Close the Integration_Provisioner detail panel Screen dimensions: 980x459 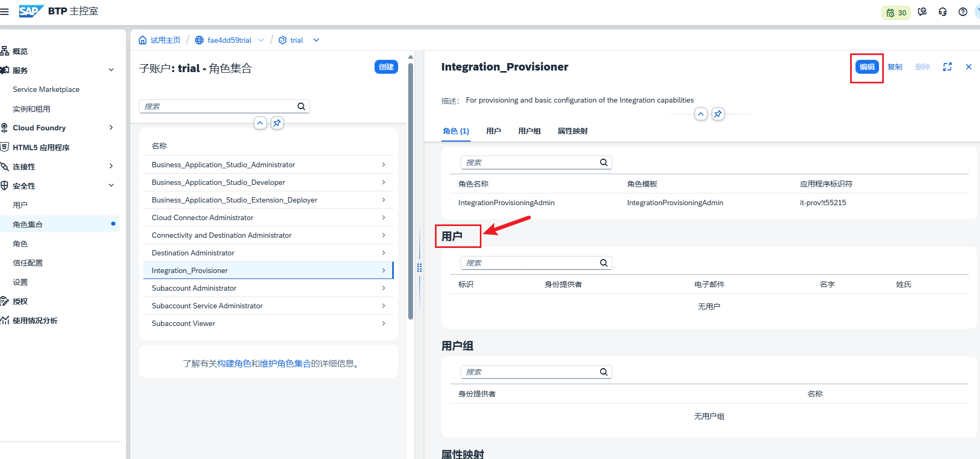coord(968,67)
